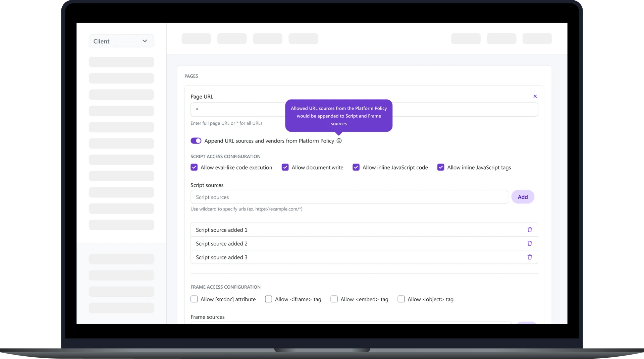Viewport: 644px width, 359px height.
Task: Uncheck Allow eval-like code execution
Action: (x=194, y=167)
